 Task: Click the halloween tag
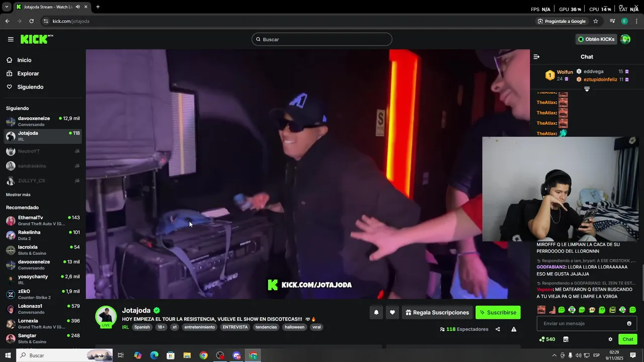294,327
